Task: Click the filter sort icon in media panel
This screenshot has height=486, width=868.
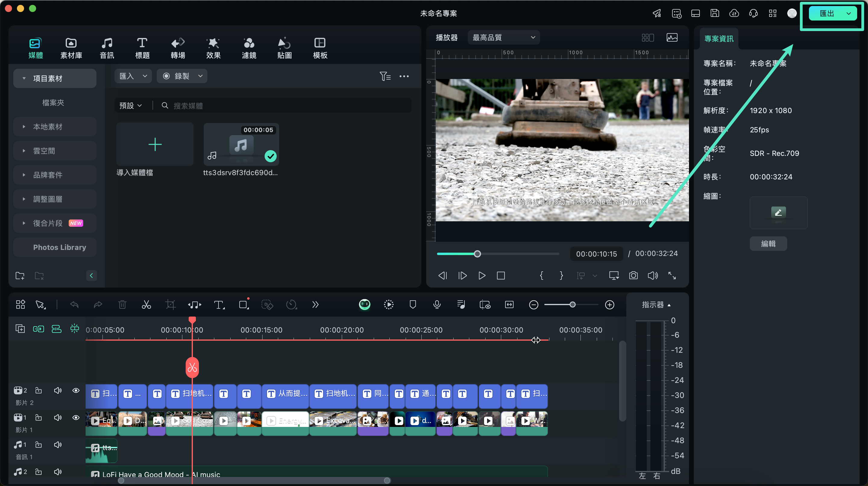Action: (x=385, y=76)
